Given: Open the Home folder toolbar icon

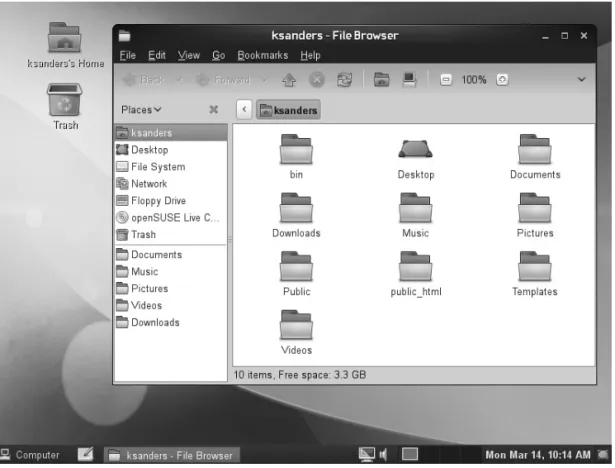Looking at the screenshot, I should coord(382,80).
